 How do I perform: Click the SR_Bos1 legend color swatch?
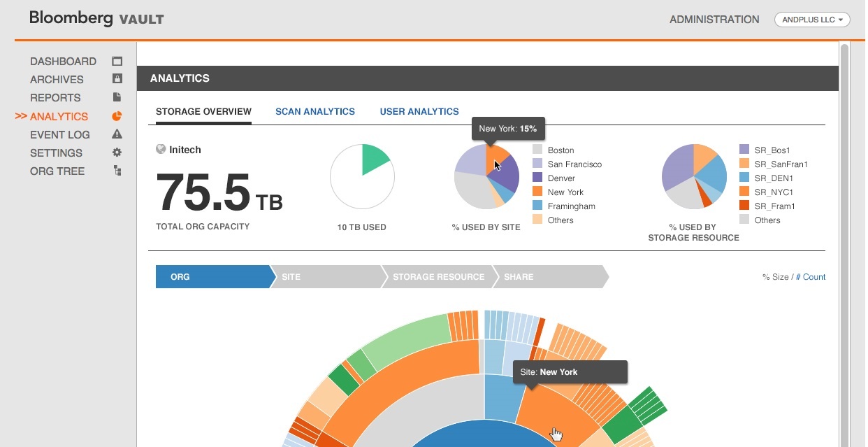pos(744,150)
